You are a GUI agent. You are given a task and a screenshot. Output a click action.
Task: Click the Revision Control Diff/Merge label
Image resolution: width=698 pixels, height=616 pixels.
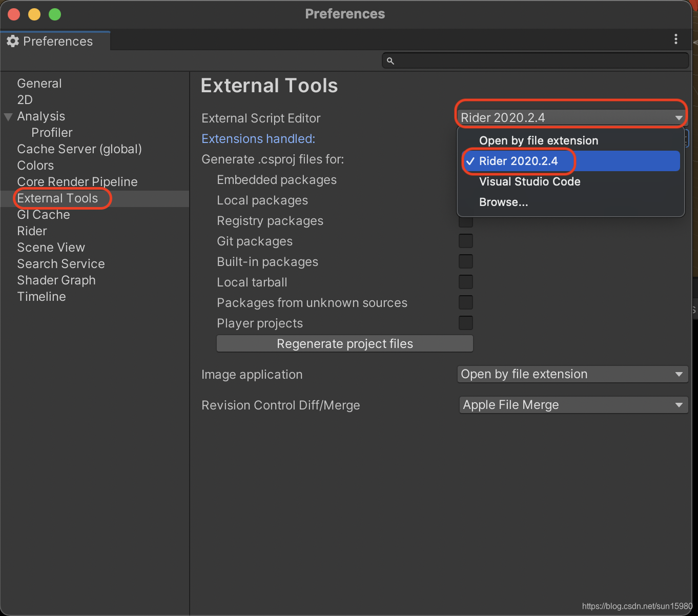pos(280,405)
